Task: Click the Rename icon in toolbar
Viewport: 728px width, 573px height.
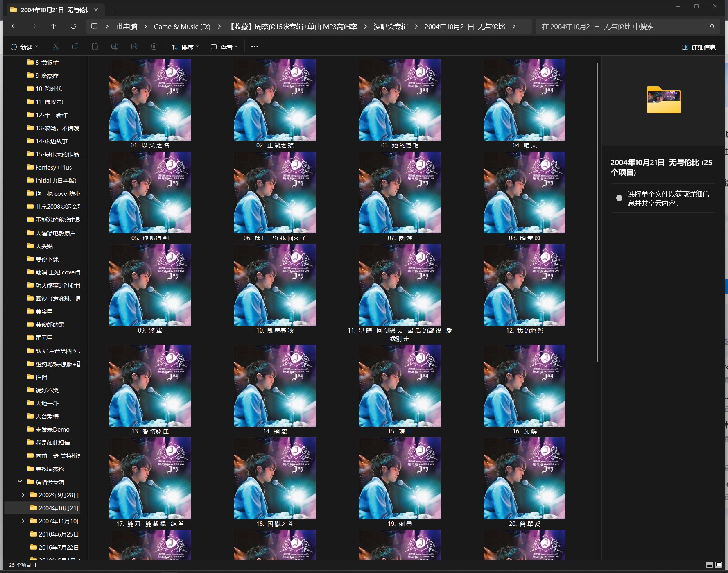Action: pyautogui.click(x=115, y=47)
